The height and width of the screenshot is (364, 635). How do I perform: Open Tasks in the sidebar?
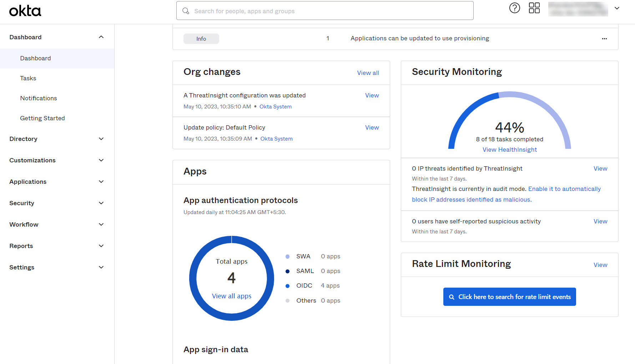tap(28, 78)
